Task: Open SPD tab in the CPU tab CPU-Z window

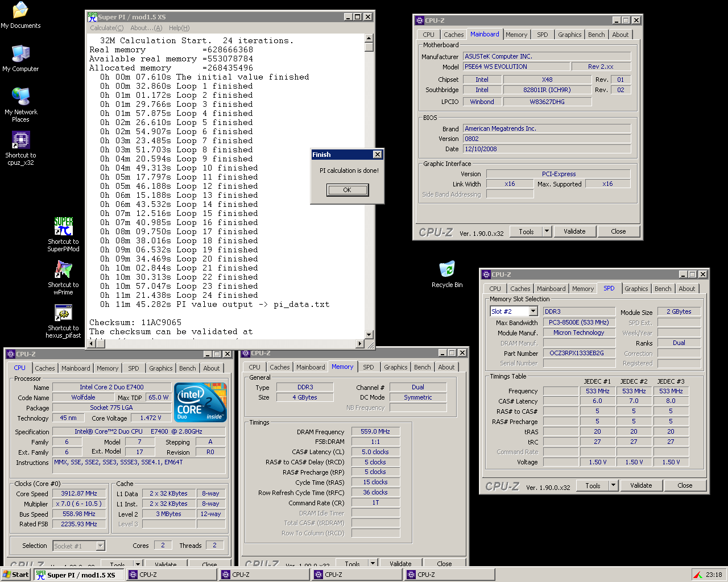Action: [x=134, y=368]
